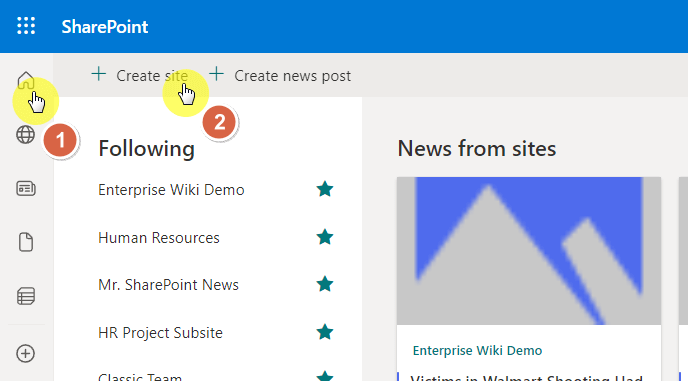
Task: Open the app launcher waffle icon
Action: pyautogui.click(x=26, y=26)
